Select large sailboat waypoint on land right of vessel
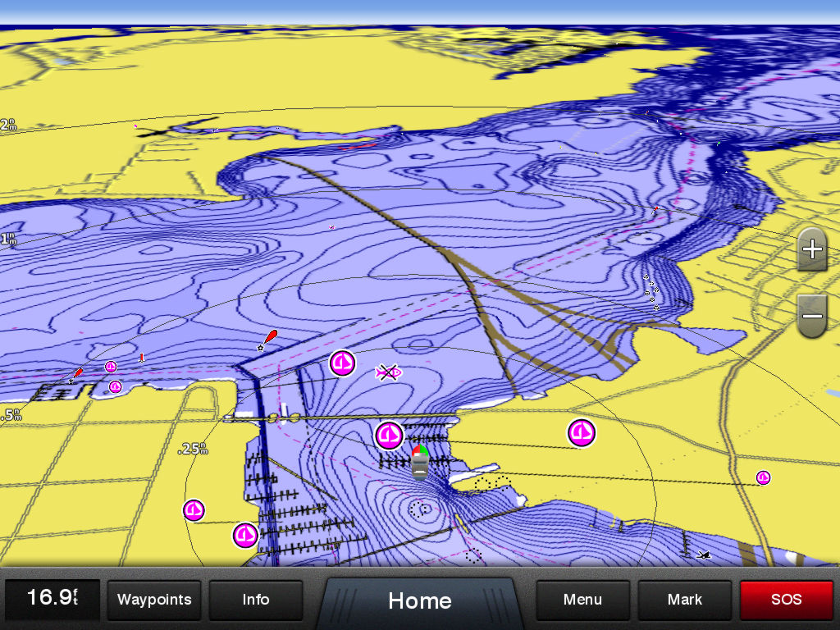This screenshot has width=840, height=630. [582, 432]
